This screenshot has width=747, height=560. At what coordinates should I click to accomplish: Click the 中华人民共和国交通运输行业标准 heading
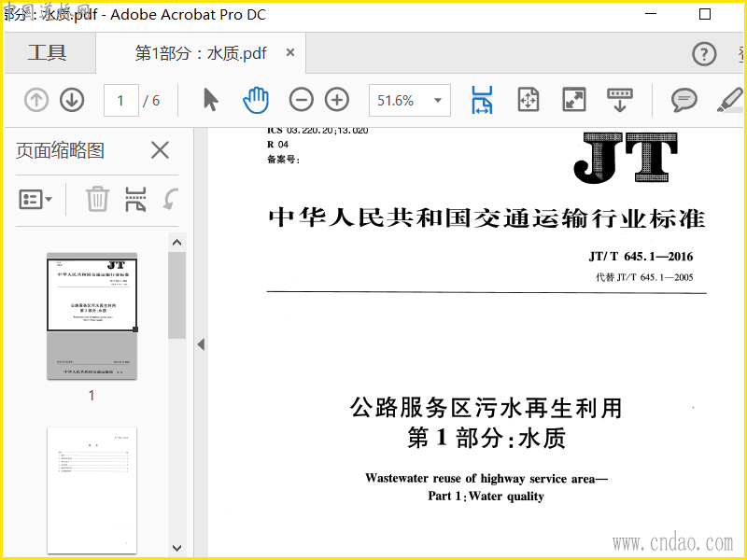(x=486, y=218)
